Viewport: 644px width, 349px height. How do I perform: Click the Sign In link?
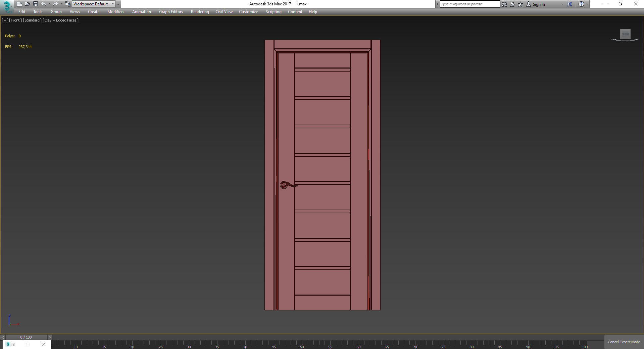point(539,4)
